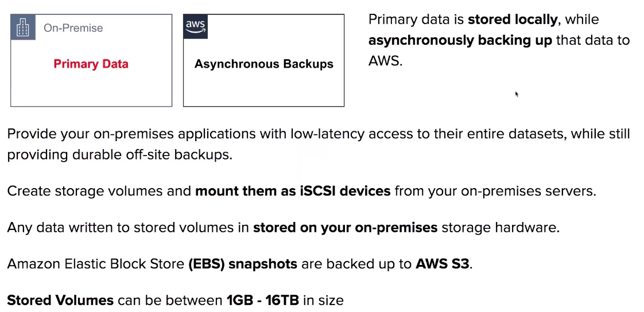
Task: Click 'storage hardware' text
Action: pyautogui.click(x=501, y=228)
